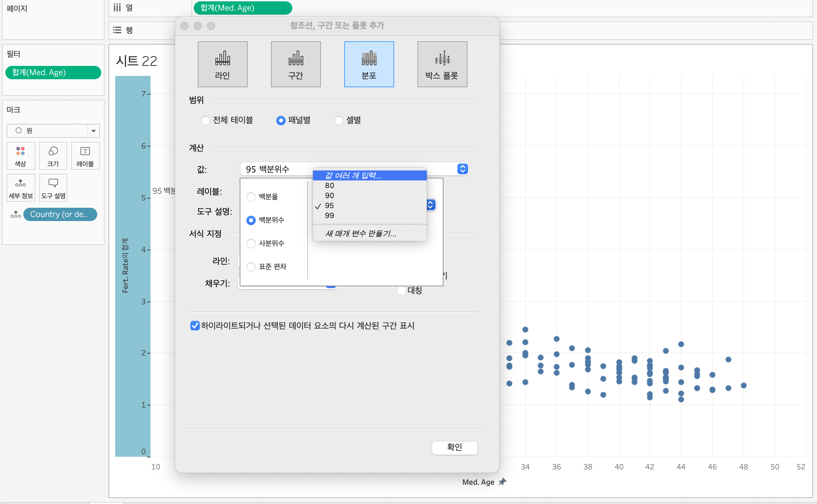Image resolution: width=817 pixels, height=504 pixels.
Task: Select the 라인 reference line type
Action: pyautogui.click(x=222, y=64)
